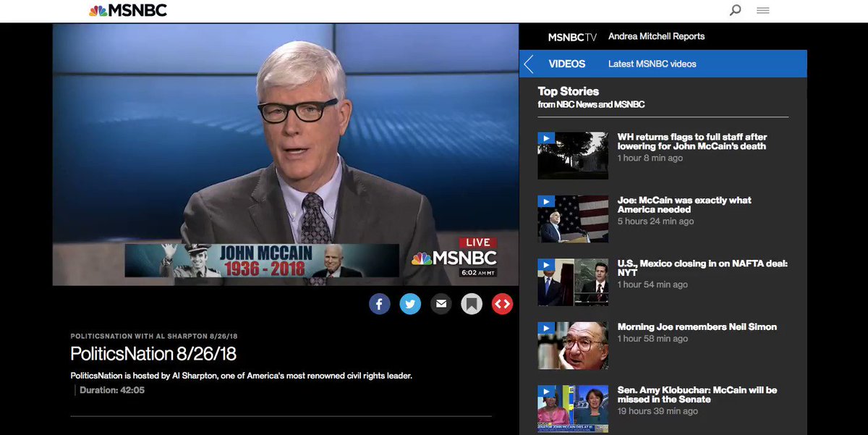
Task: Share video on Twitter
Action: [x=410, y=303]
